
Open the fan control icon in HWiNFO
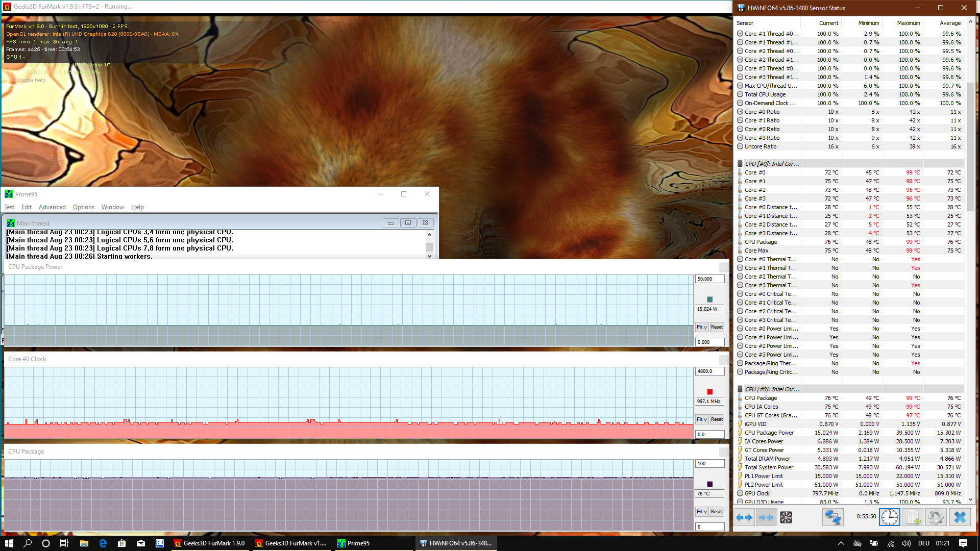[786, 517]
